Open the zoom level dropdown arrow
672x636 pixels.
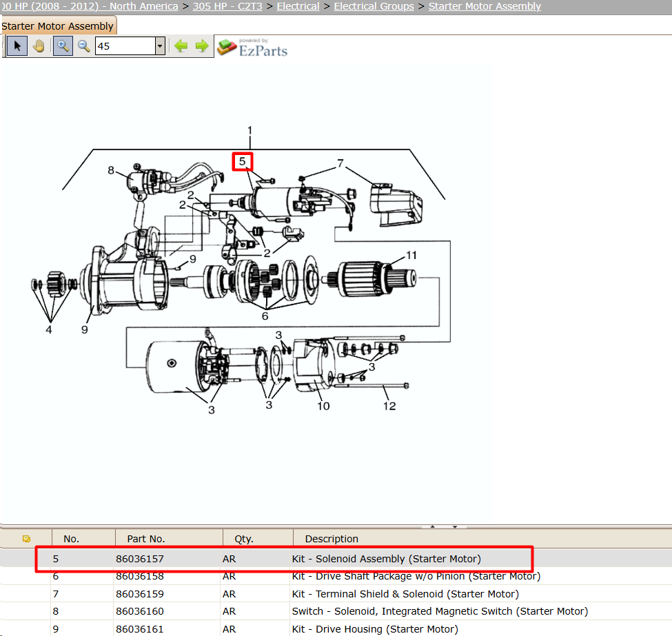(161, 46)
